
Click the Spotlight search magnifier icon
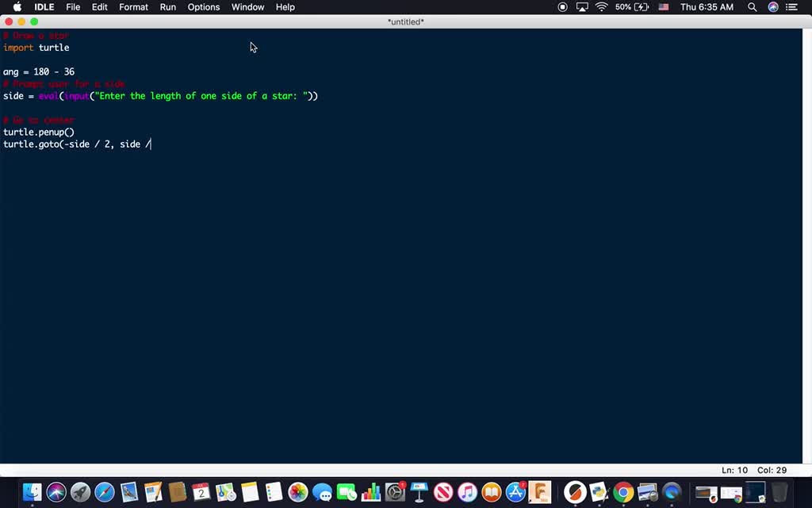point(752,7)
